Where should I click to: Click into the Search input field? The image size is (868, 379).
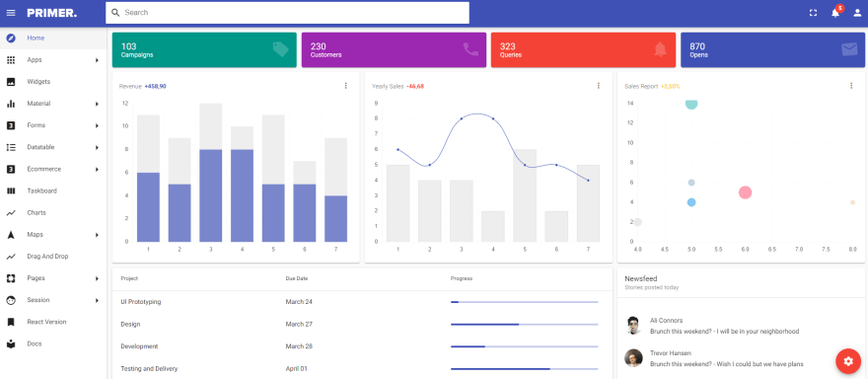coord(287,12)
